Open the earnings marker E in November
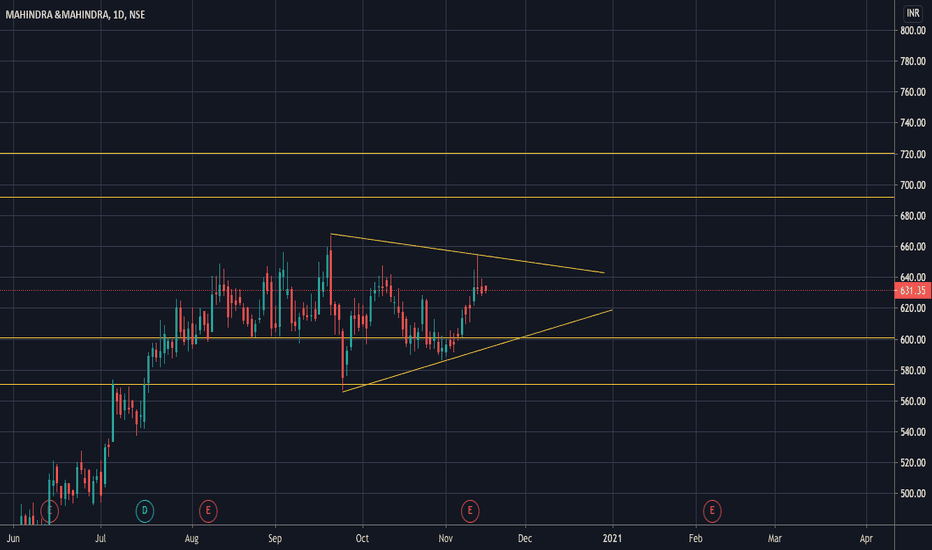932x550 pixels. coord(470,511)
